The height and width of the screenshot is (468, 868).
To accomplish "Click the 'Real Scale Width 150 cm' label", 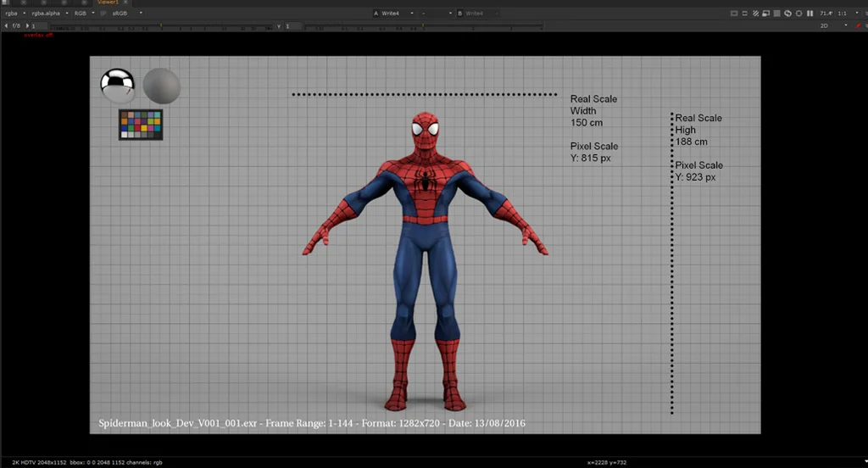I will coord(593,111).
